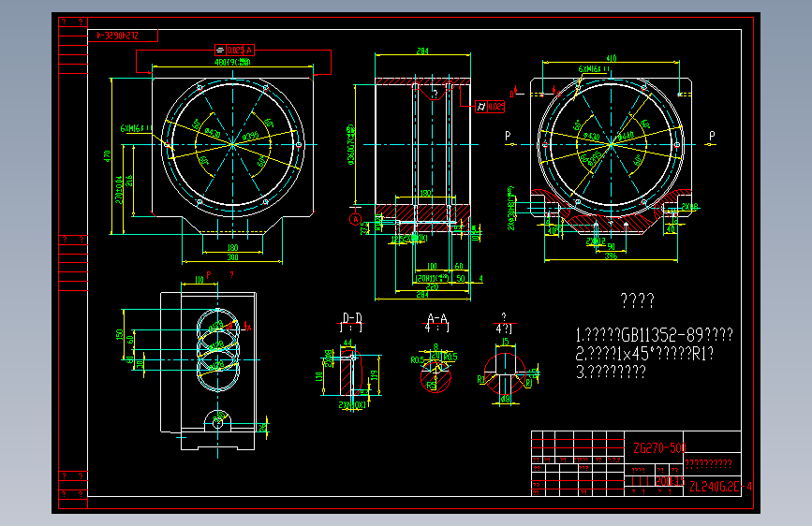This screenshot has width=812, height=526.
Task: Click the "R5" radius label in A-A section
Action: click(x=432, y=386)
